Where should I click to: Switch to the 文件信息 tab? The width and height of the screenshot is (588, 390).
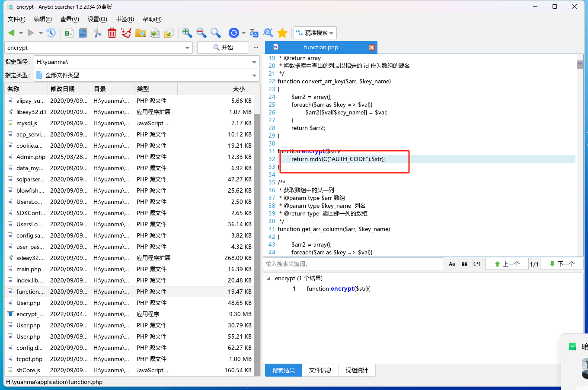[320, 370]
